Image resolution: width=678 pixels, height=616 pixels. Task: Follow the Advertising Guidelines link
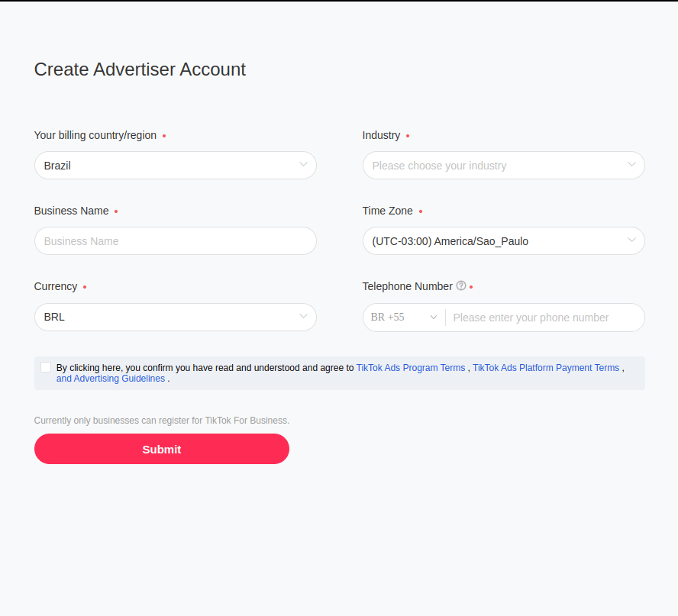click(111, 379)
